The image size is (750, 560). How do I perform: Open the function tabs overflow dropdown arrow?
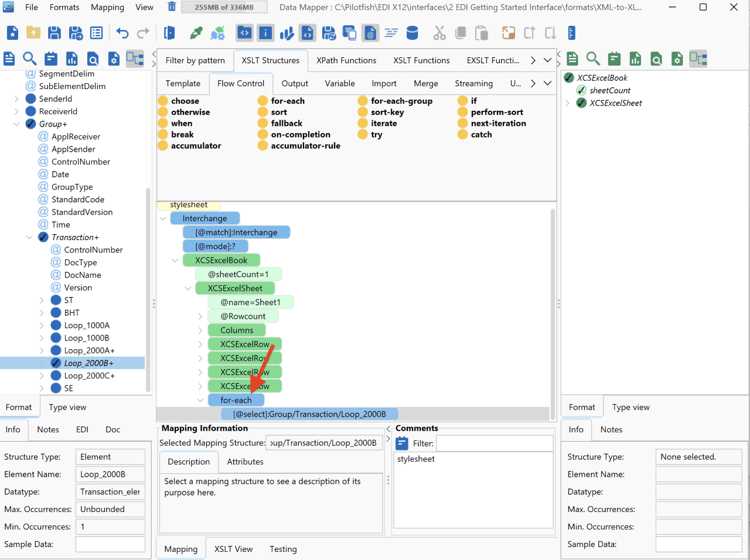(547, 60)
